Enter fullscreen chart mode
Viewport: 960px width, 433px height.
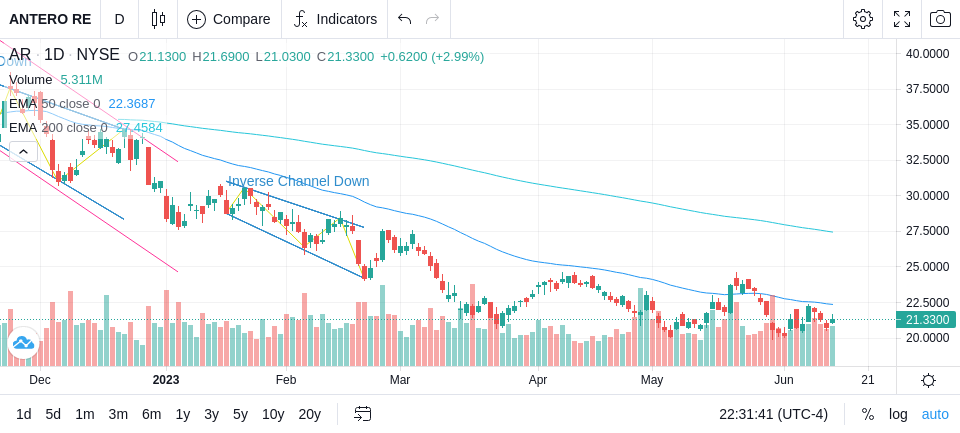pyautogui.click(x=902, y=19)
